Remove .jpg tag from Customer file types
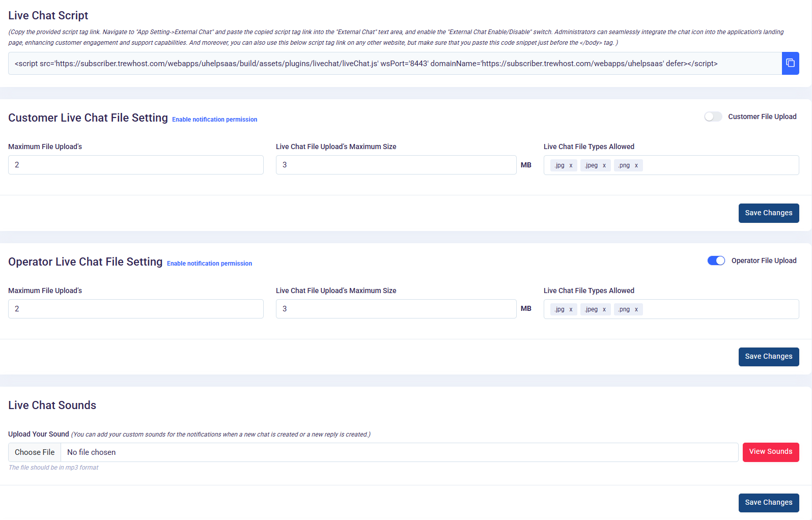 click(571, 165)
